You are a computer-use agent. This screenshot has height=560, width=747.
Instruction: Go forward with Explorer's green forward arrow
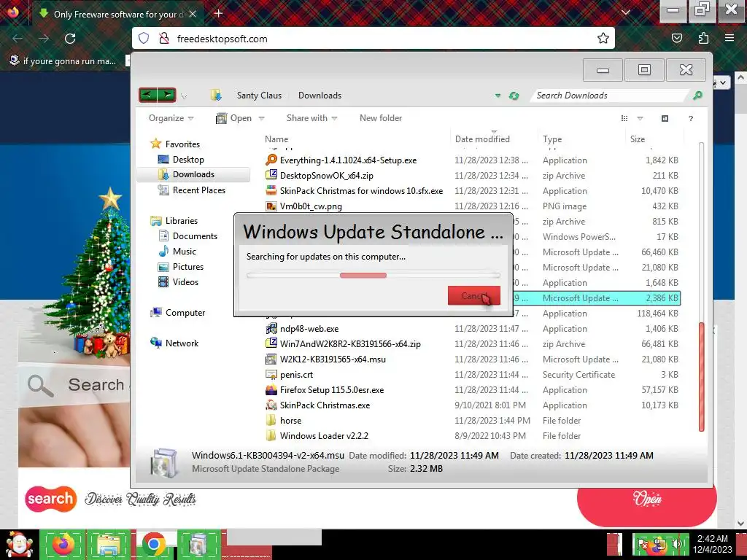click(x=167, y=96)
